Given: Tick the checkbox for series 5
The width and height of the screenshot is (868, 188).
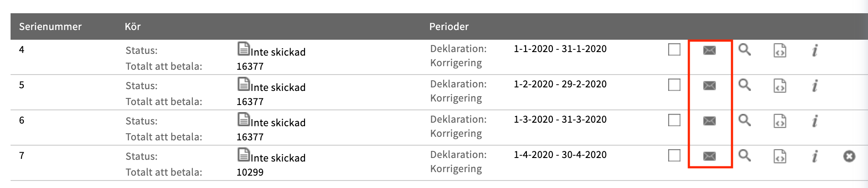Looking at the screenshot, I should point(674,85).
